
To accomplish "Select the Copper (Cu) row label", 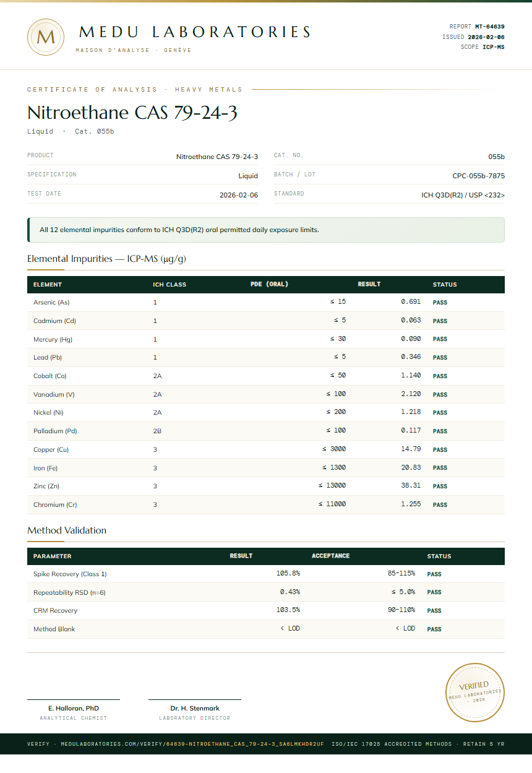I will click(x=51, y=450).
